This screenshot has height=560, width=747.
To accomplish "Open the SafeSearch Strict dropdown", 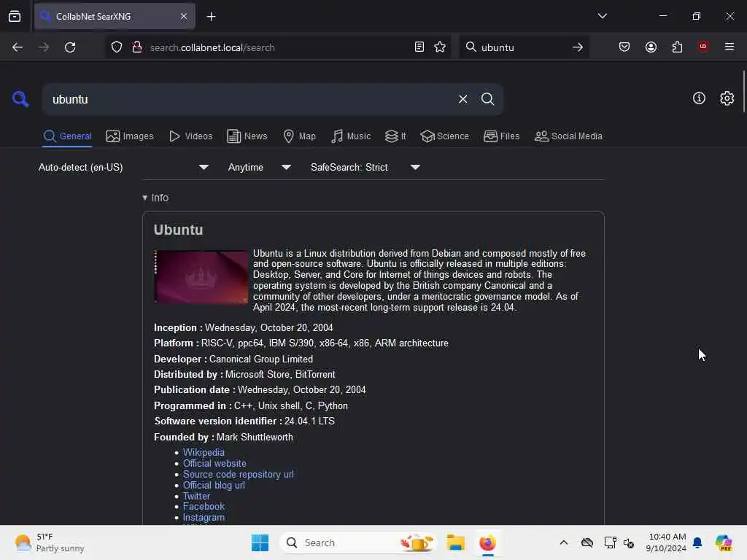I will 365,167.
